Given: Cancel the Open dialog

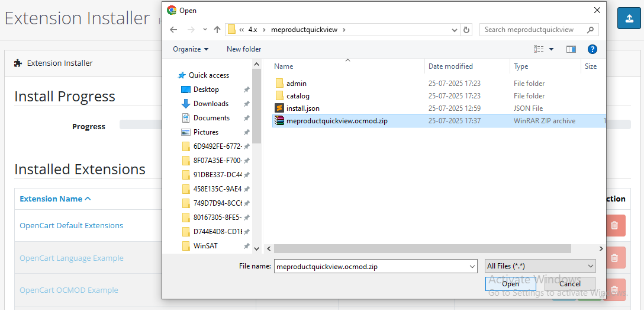Looking at the screenshot, I should click(569, 284).
